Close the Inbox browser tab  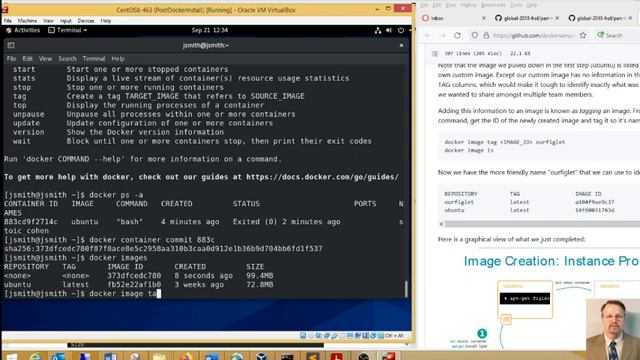[x=484, y=18]
